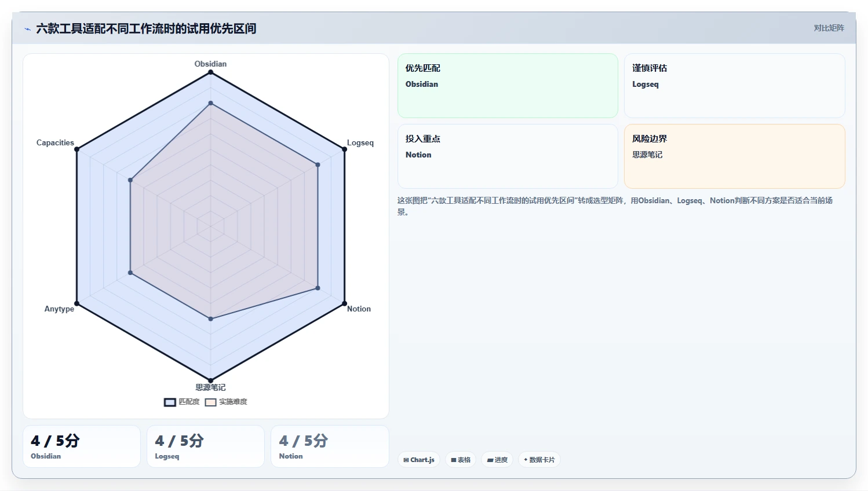Select the 谨慎评估 Logseq card
868x491 pixels.
coord(734,86)
